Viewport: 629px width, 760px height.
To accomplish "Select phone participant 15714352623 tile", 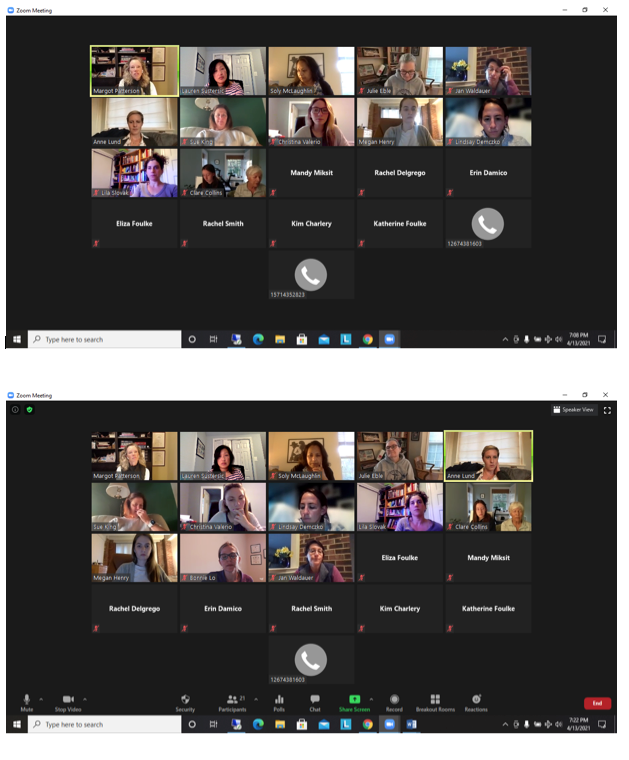I will [311, 275].
